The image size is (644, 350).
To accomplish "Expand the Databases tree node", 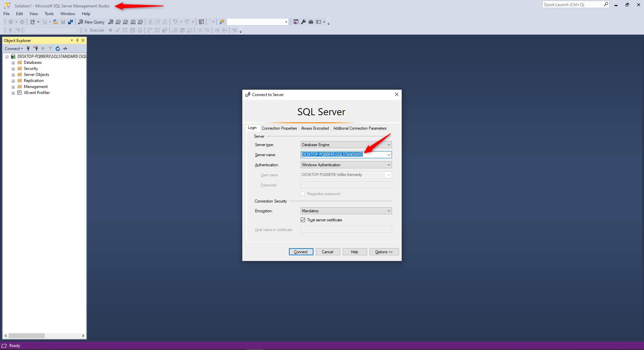I will tap(13, 63).
